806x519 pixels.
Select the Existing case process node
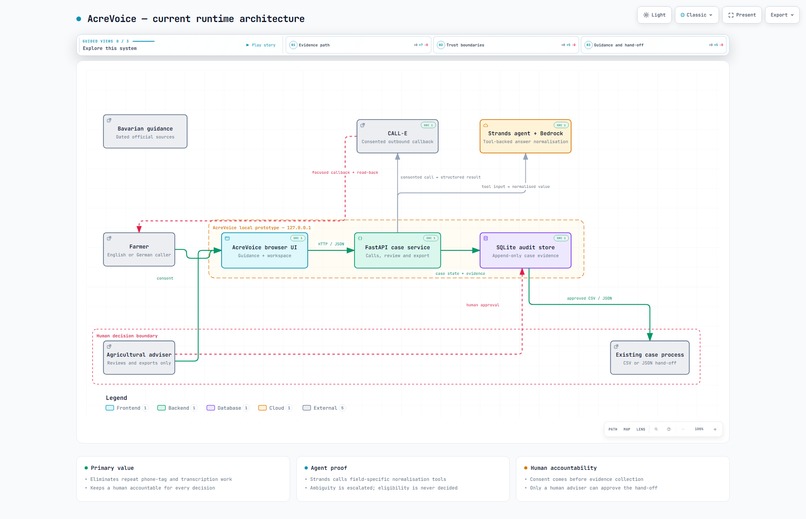650,358
